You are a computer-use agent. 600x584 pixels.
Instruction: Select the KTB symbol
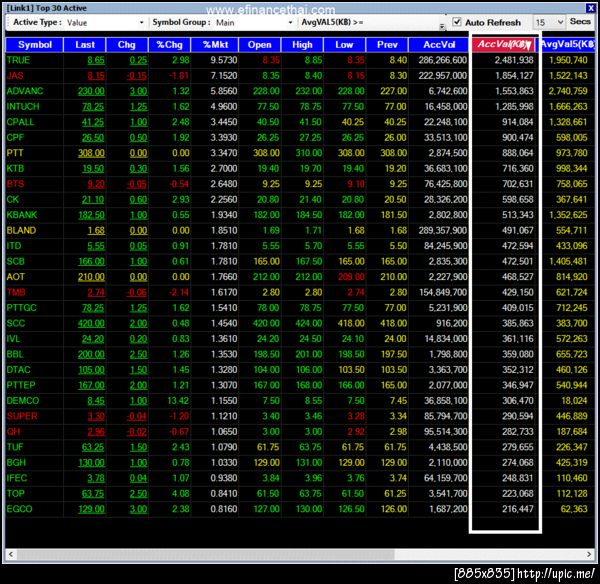15,168
